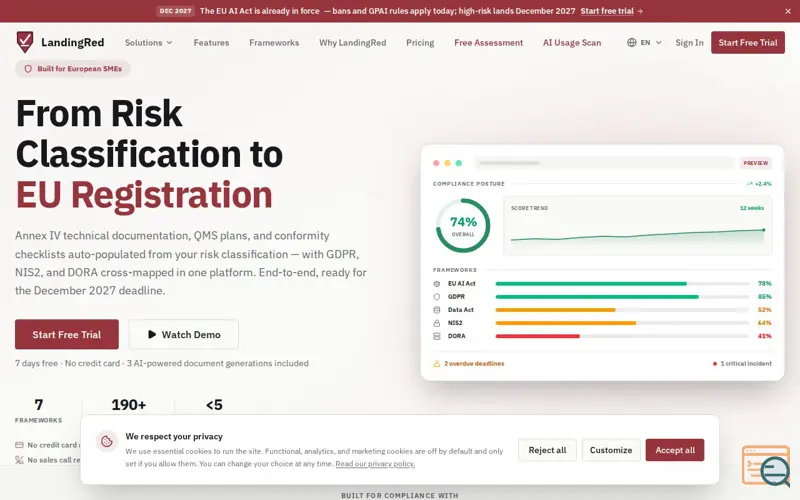Click Start Free Trial in header
Screen dimensions: 800x500
point(748,42)
